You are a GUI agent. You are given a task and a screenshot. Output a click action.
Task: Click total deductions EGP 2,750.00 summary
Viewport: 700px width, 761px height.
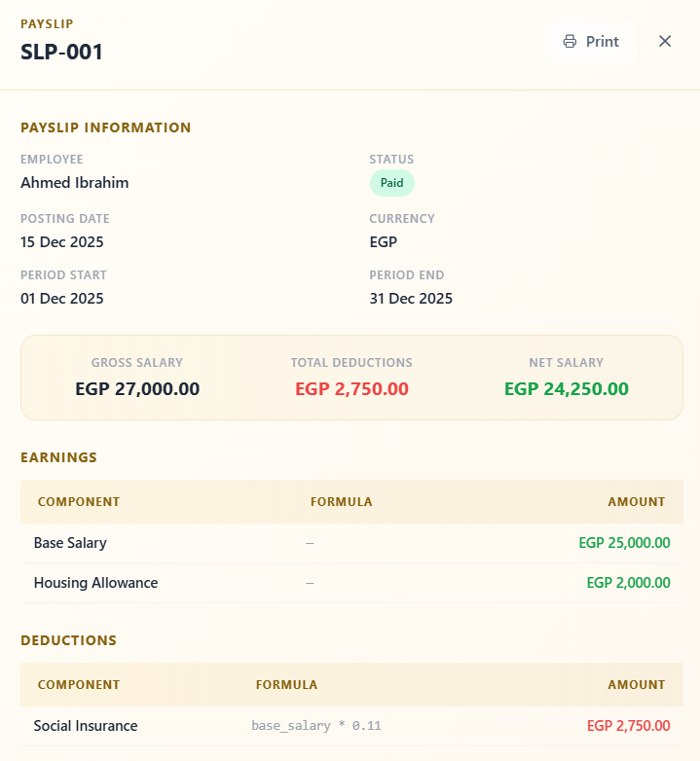tap(351, 388)
